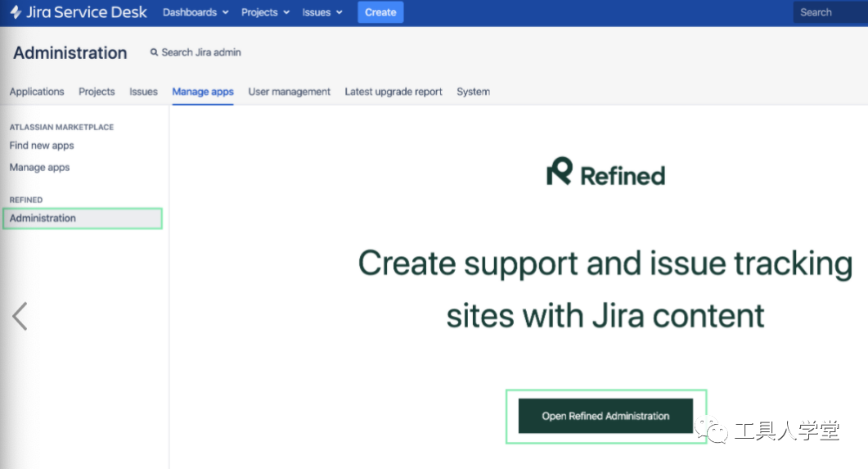Click the left chevron arrow
Image resolution: width=868 pixels, height=469 pixels.
click(x=20, y=316)
